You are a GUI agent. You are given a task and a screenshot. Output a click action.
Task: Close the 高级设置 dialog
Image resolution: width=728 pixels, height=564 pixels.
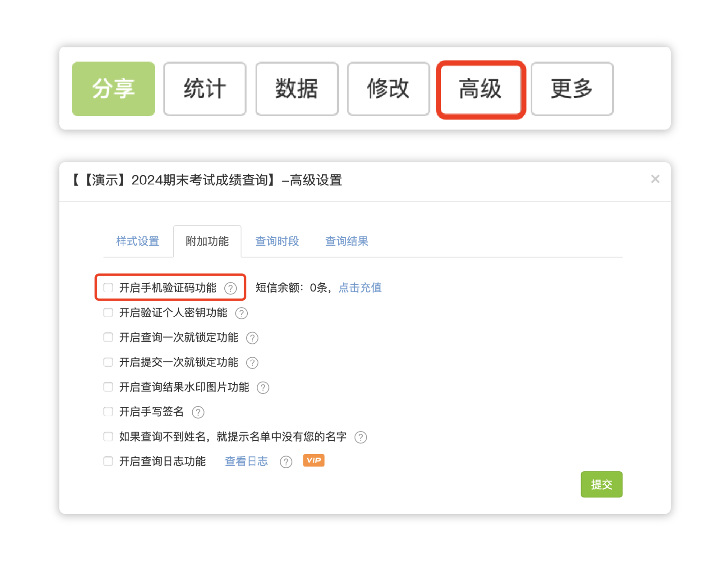click(655, 179)
